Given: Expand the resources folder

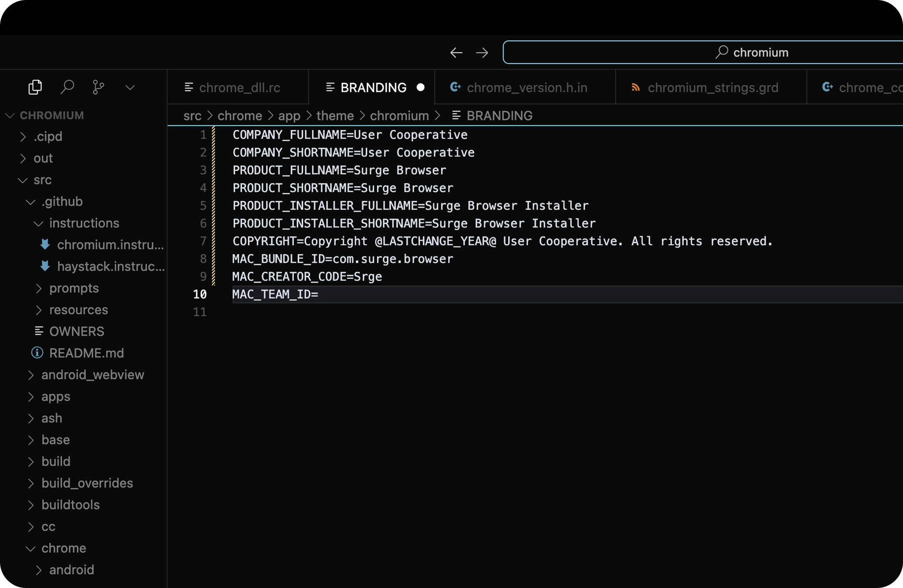Looking at the screenshot, I should point(84,310).
